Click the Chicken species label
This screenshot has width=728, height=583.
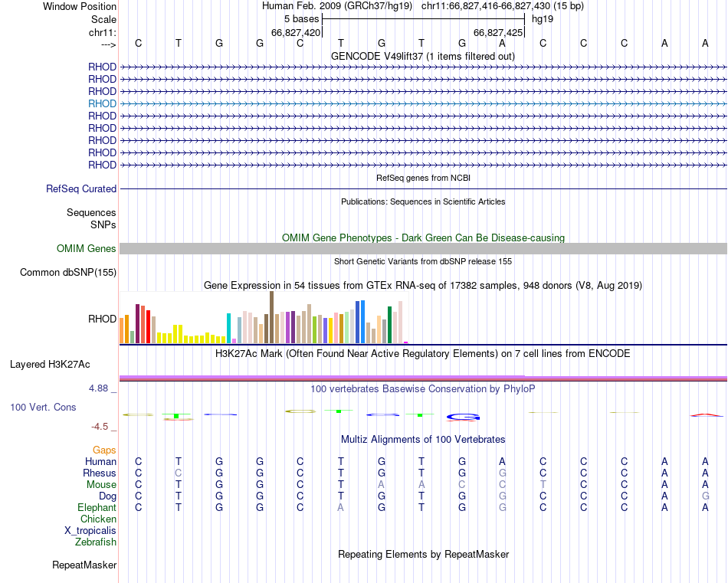click(98, 519)
